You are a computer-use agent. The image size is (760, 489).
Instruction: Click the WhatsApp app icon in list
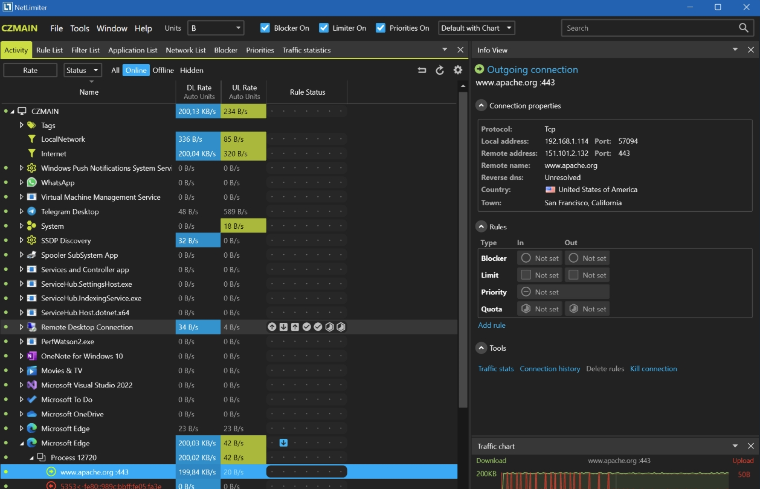(32, 183)
